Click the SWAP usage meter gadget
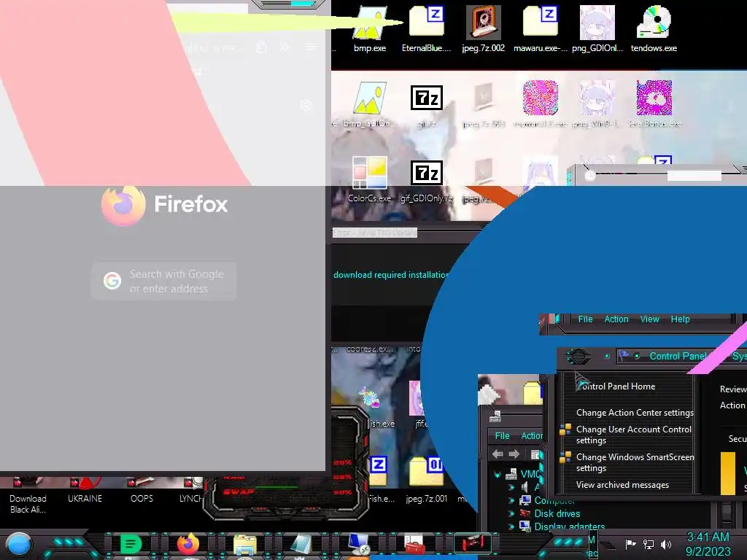Viewport: 747px width, 560px height. 286,492
